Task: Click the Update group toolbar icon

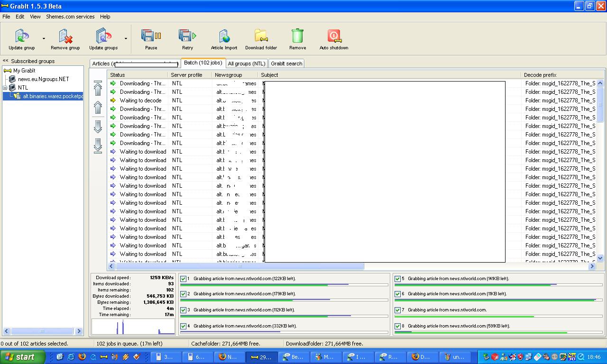Action: pos(21,36)
